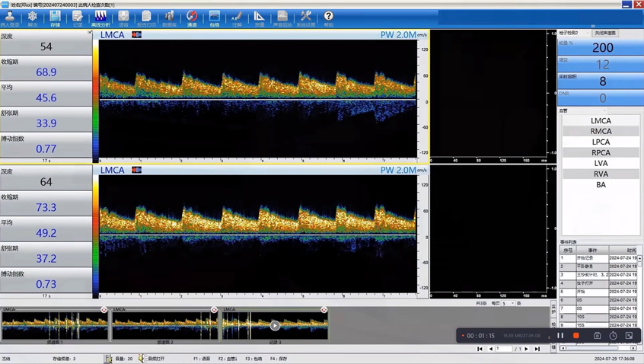
Task: Go to last page of records
Action: click(537, 349)
